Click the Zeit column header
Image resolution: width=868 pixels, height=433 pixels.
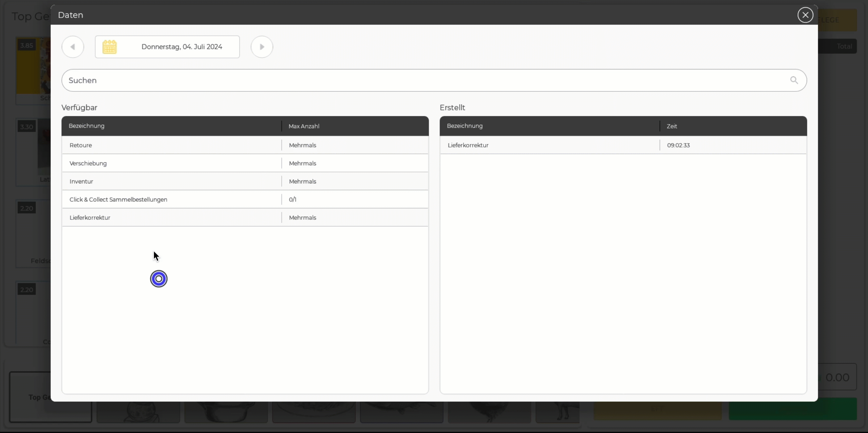point(672,126)
